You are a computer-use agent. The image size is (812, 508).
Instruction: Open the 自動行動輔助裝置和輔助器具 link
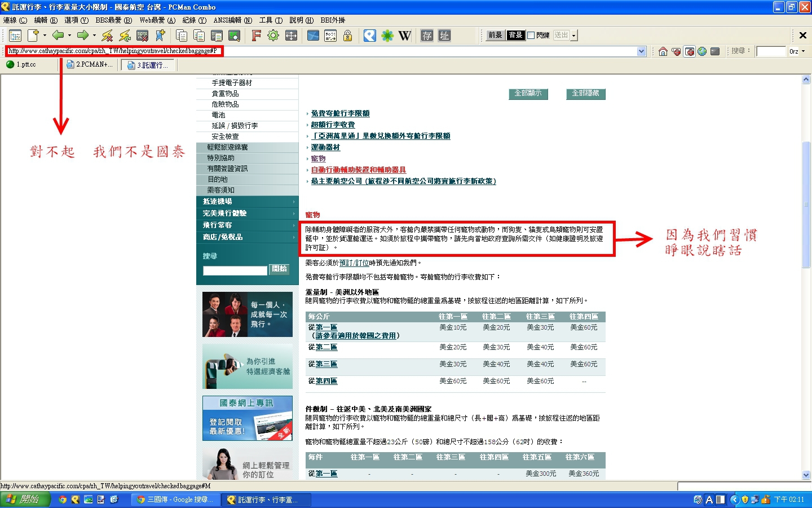pos(359,170)
